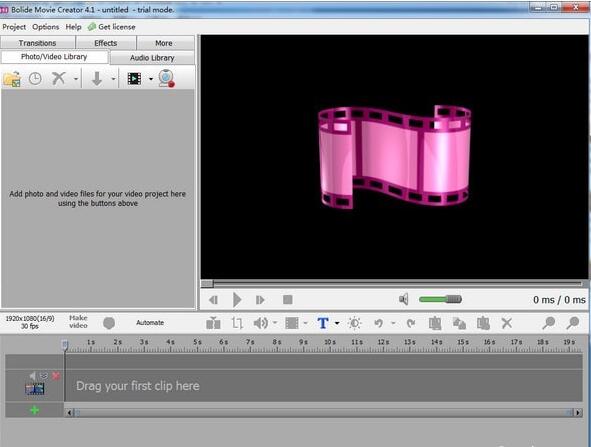The width and height of the screenshot is (591, 447).
Task: Click the 10 s mark on timeline ruler
Action: 330,342
